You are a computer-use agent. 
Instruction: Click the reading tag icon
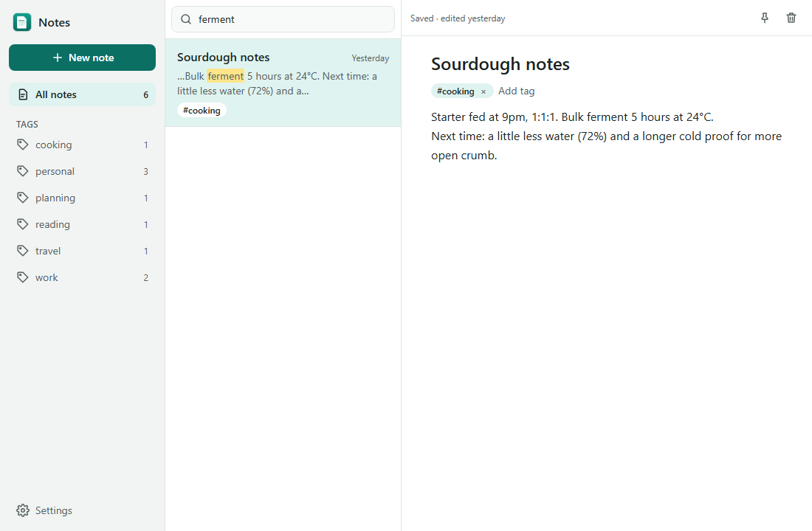point(22,224)
